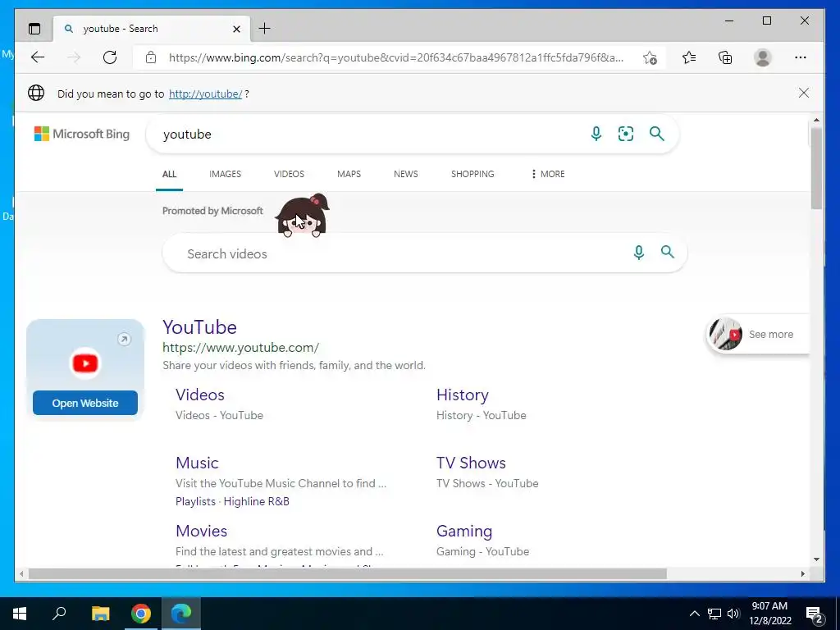840x630 pixels.
Task: Open the notifications action center
Action: point(815,614)
